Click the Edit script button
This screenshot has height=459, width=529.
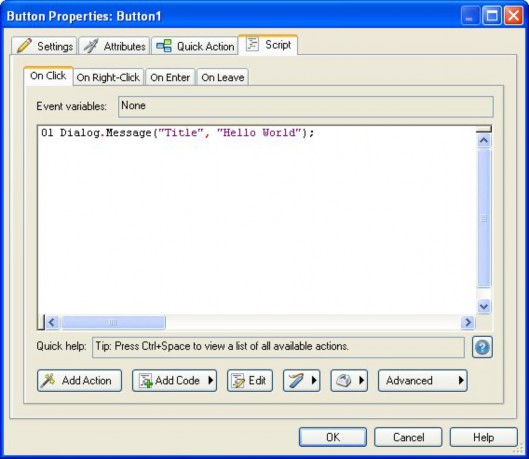(x=250, y=380)
